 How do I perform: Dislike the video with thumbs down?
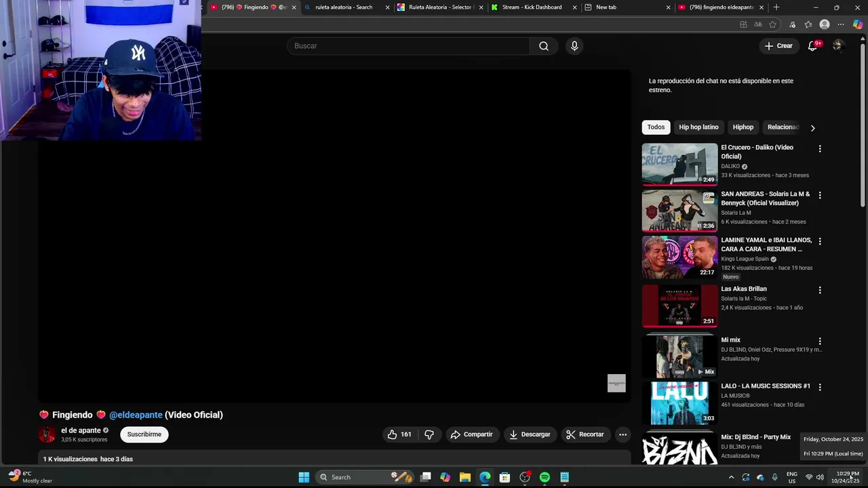pos(429,434)
